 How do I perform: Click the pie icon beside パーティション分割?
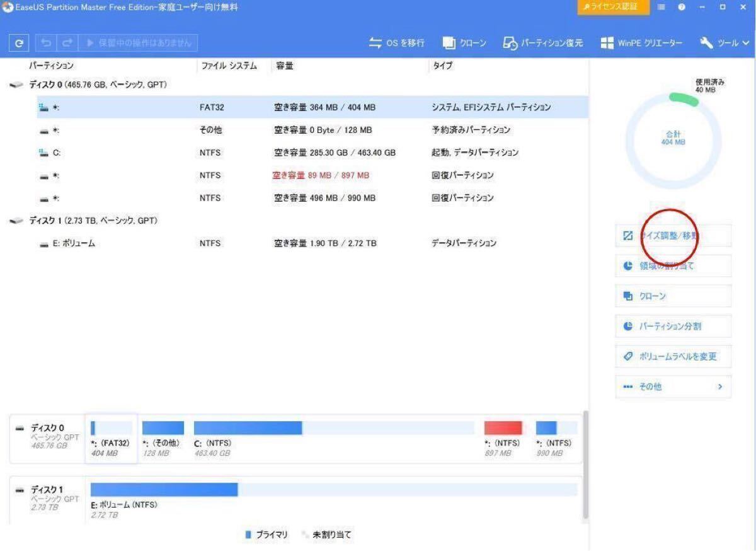[x=627, y=327]
